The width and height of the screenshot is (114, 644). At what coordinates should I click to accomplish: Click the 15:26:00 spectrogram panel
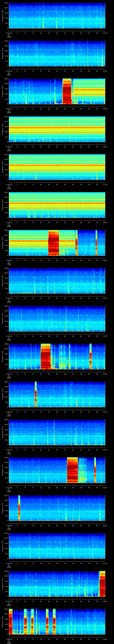(x=57, y=167)
